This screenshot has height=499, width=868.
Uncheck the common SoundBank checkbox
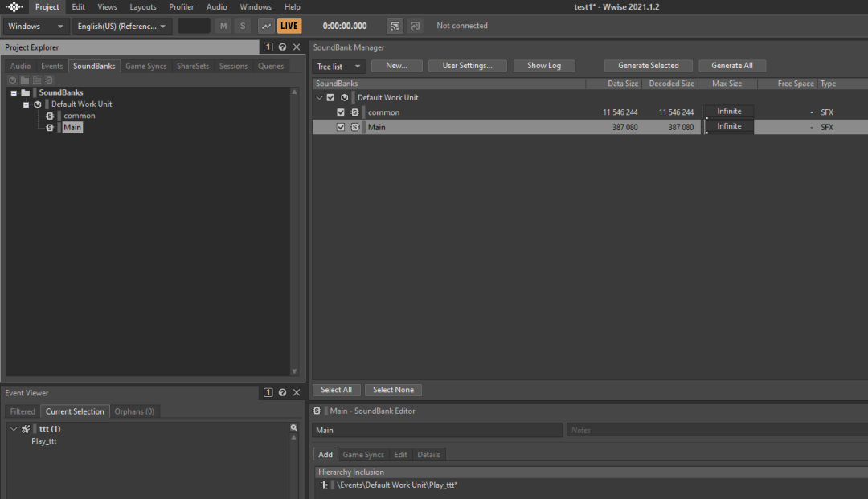[x=341, y=112]
